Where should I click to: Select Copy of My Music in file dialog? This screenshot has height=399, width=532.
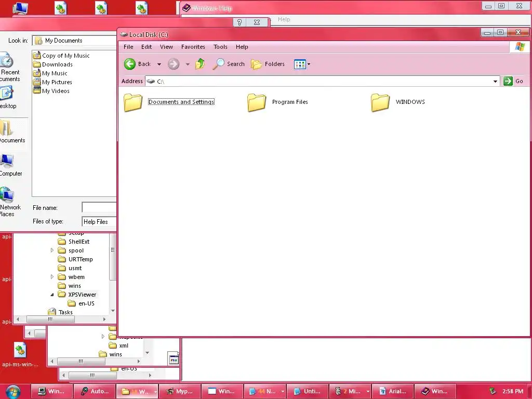[61, 56]
